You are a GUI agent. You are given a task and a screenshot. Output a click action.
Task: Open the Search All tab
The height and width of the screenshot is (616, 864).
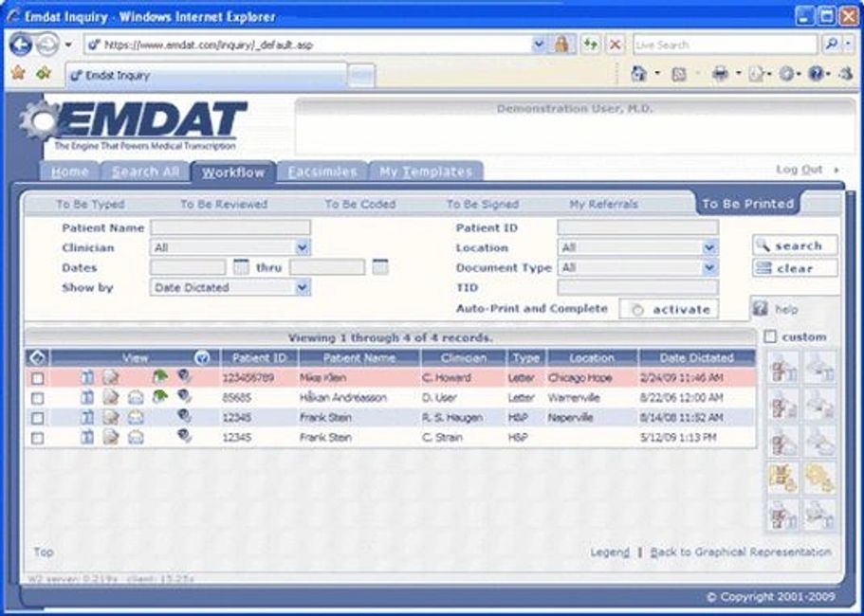click(145, 172)
